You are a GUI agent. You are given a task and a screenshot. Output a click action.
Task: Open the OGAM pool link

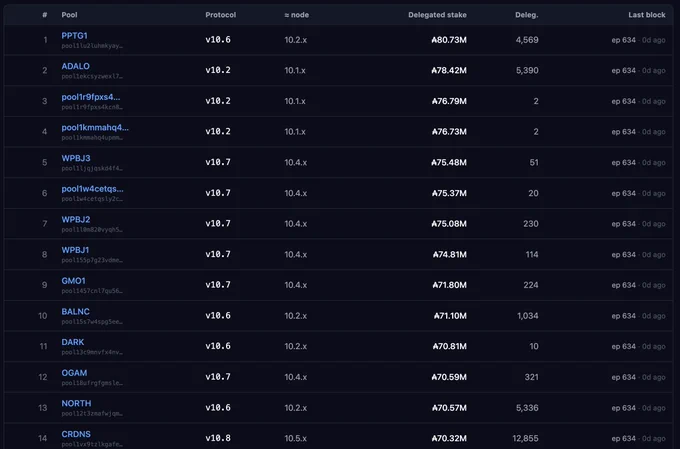point(74,373)
